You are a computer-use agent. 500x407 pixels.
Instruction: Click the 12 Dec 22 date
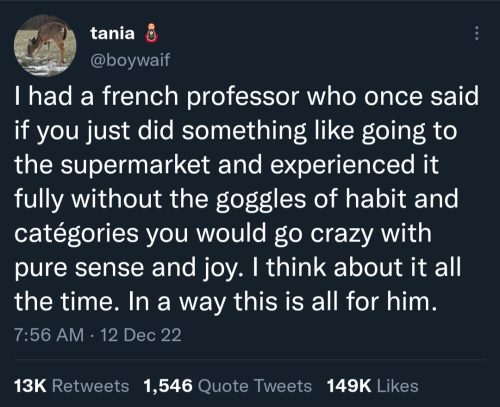[x=141, y=335]
